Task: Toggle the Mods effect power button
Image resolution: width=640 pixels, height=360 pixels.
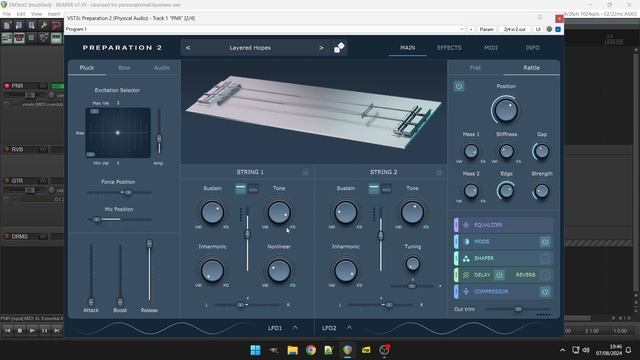Action: click(x=545, y=242)
